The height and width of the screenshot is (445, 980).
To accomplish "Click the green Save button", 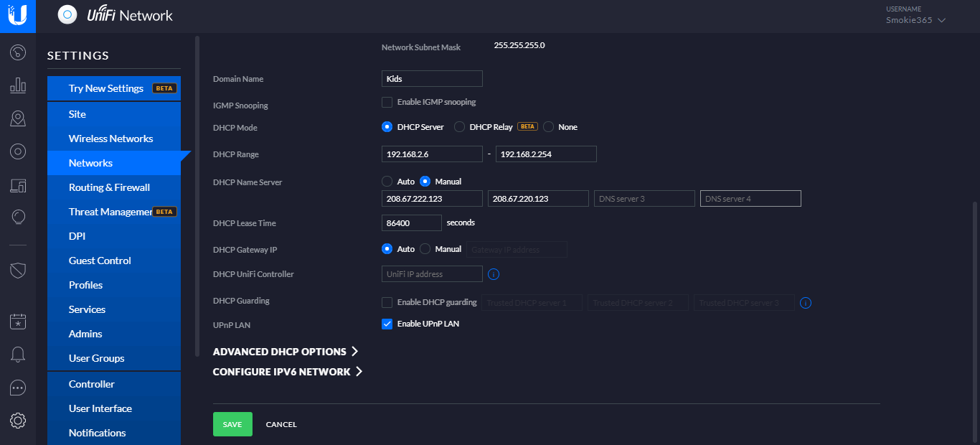I will pos(232,424).
